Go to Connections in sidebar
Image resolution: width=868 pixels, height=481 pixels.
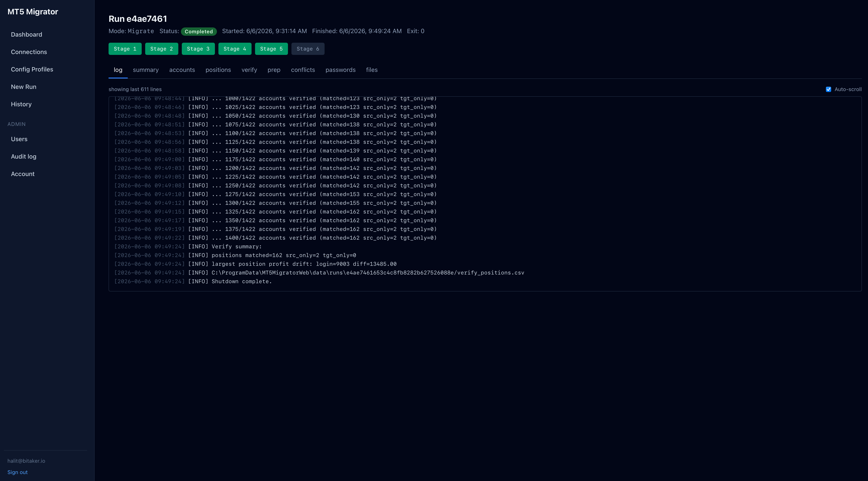(x=29, y=52)
